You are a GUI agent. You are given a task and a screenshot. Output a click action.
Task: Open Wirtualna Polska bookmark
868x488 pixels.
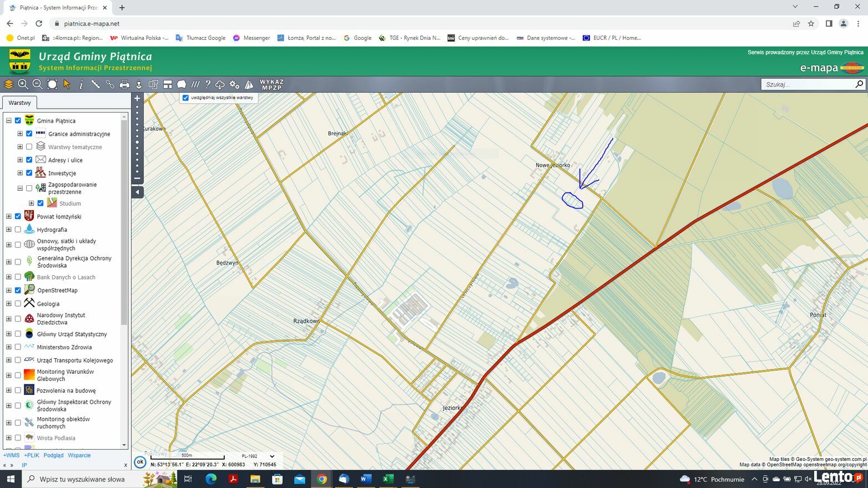coord(139,38)
